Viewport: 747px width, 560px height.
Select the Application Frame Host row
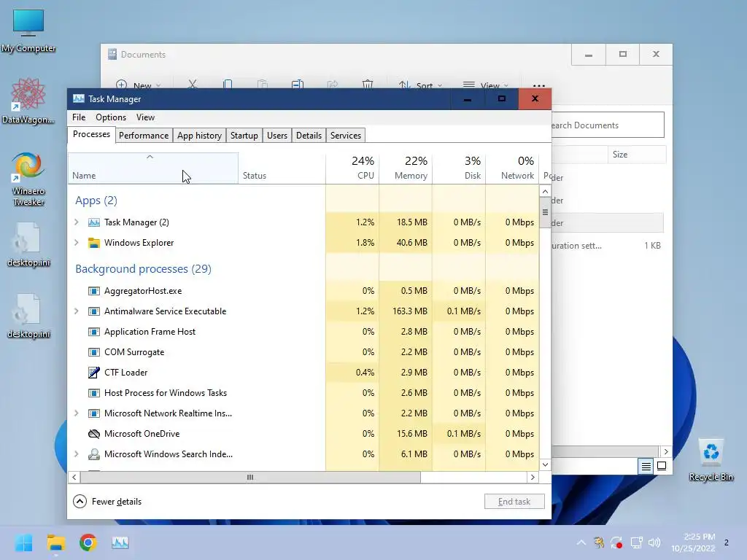[303, 332]
